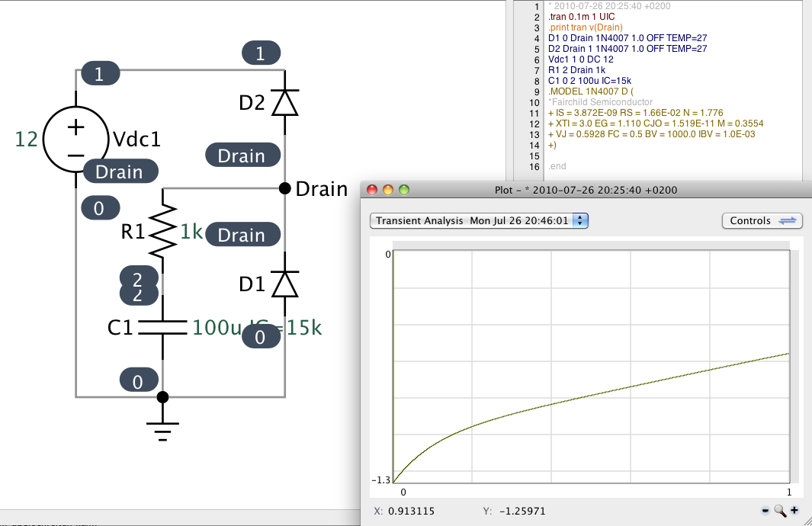Select the ground symbol
The width and height of the screenshot is (812, 526).
click(162, 431)
